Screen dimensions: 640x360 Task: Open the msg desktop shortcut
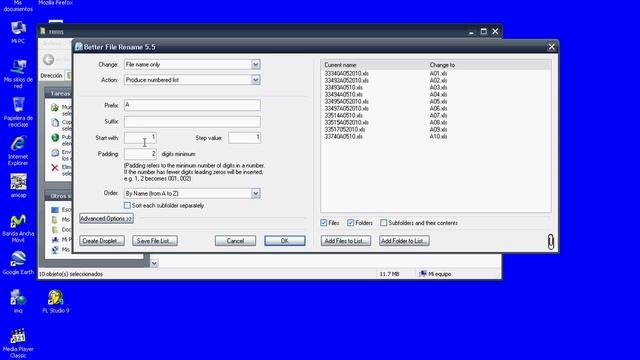pos(18,301)
